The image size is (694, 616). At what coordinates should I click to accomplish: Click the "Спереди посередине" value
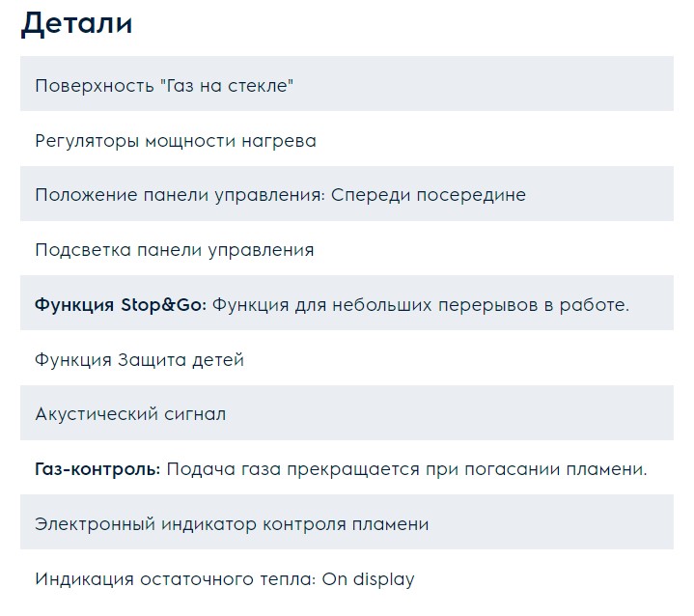coord(429,195)
